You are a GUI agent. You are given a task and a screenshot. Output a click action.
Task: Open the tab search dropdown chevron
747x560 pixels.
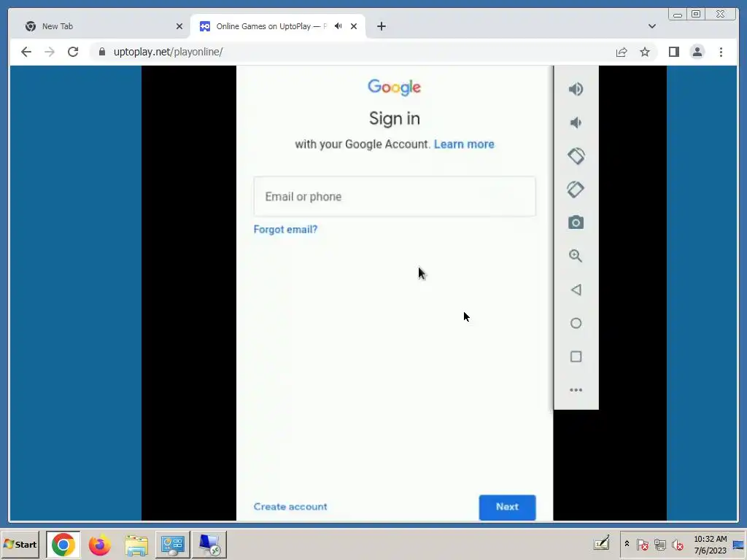tap(652, 26)
